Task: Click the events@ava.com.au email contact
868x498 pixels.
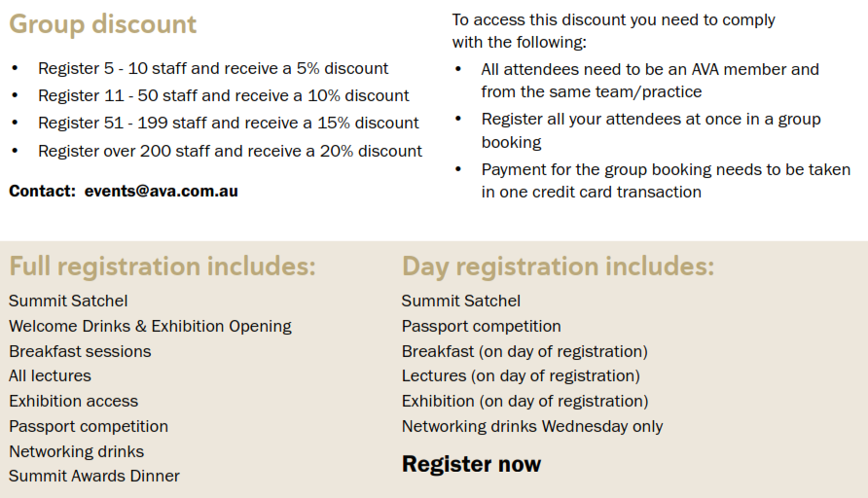Action: point(162,191)
